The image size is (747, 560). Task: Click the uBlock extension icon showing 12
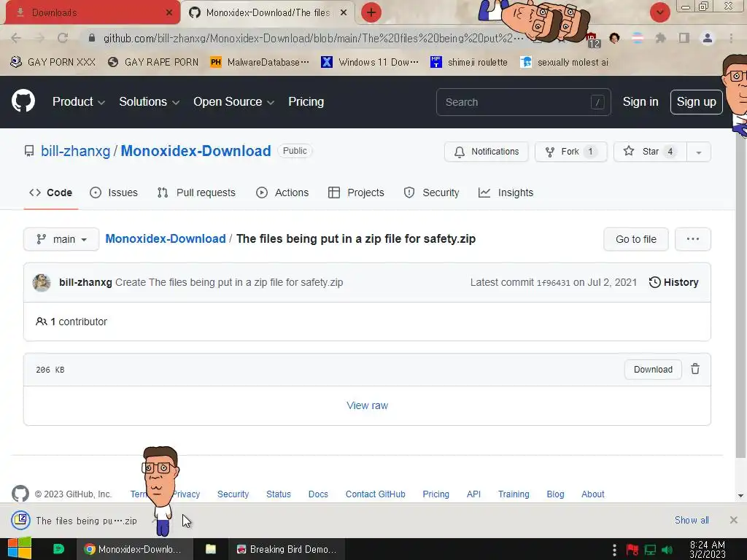(592, 39)
